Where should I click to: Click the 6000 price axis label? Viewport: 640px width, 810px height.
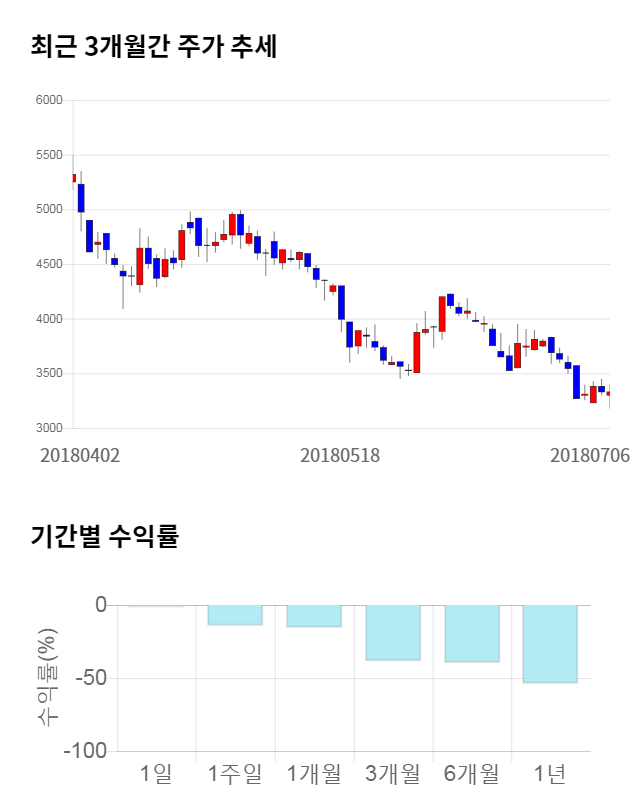pos(49,101)
